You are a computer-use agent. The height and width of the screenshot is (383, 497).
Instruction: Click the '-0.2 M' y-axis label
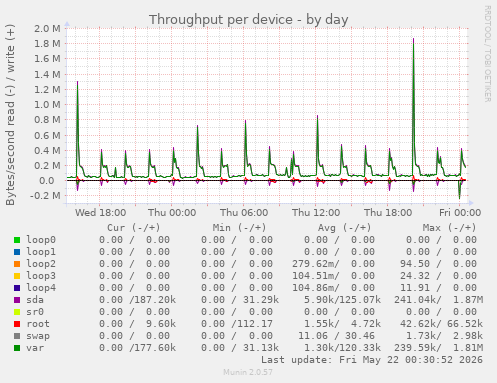click(x=45, y=196)
